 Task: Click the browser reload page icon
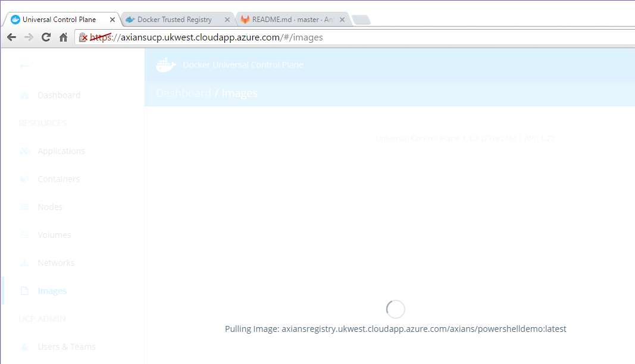point(46,37)
